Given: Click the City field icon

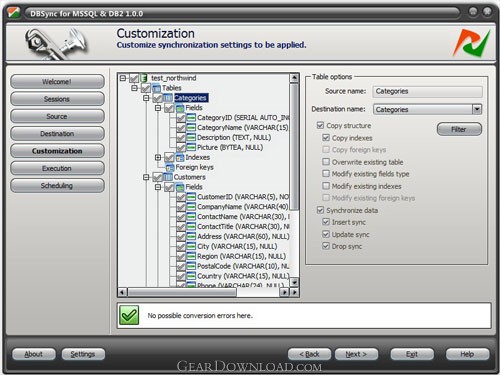Looking at the screenshot, I should tap(191, 246).
